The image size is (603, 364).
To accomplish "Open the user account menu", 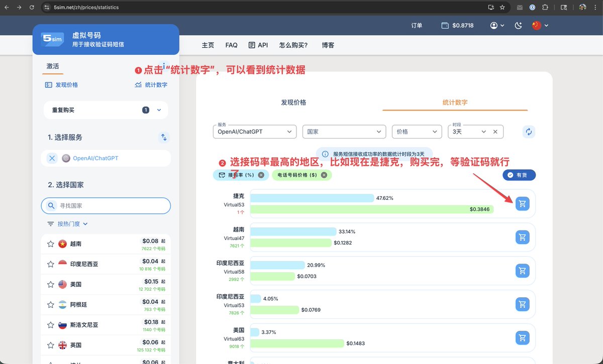I will 497,26.
